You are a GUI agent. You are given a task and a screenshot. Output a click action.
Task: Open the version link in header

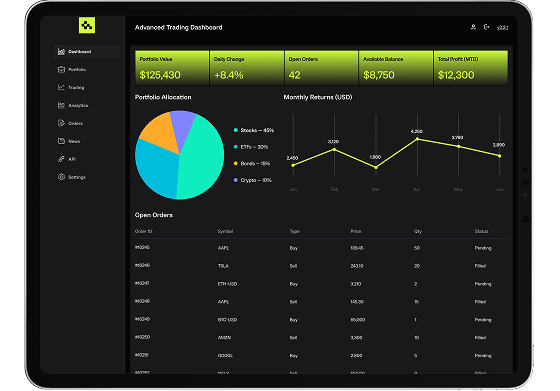(x=502, y=27)
